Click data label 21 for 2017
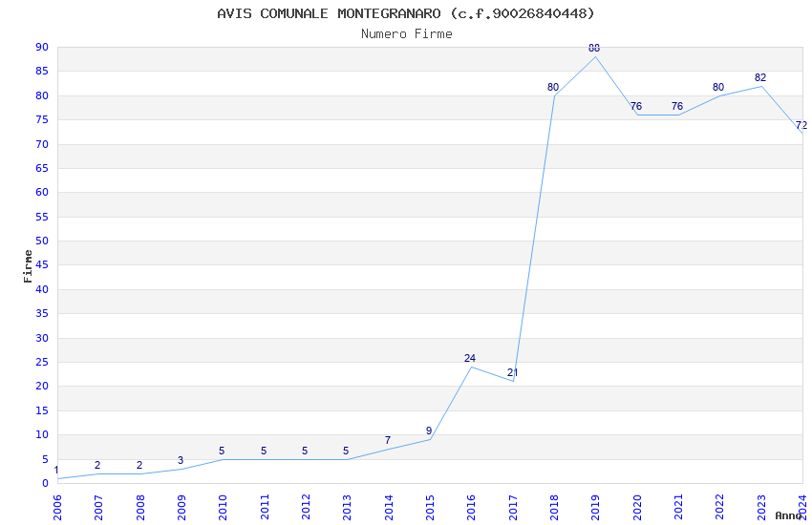812x525 pixels. (x=512, y=372)
